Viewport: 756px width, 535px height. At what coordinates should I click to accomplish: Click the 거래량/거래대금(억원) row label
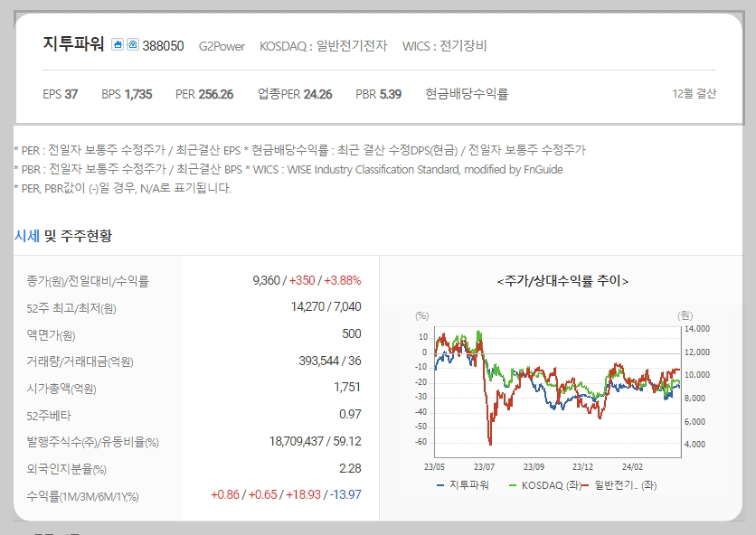pyautogui.click(x=80, y=361)
